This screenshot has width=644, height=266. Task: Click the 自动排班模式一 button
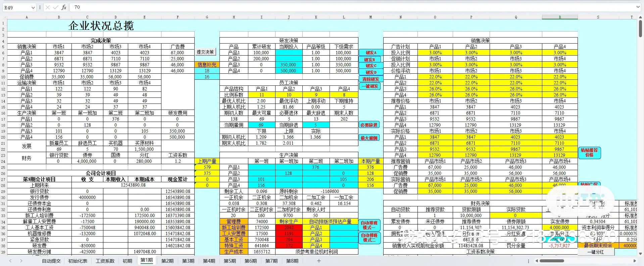369,225
